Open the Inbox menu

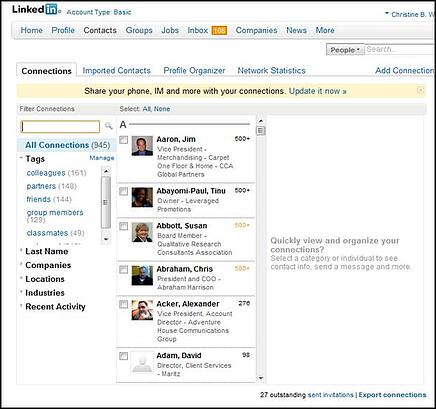(198, 30)
